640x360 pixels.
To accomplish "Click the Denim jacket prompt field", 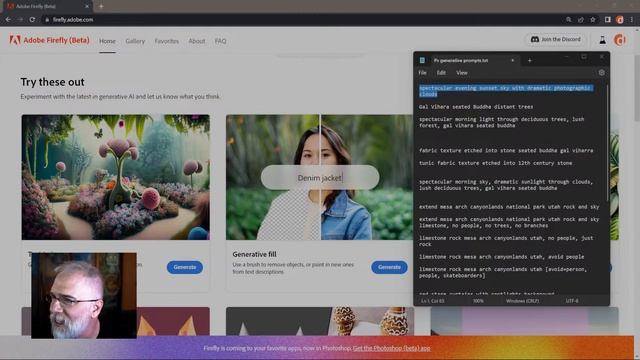I will pyautogui.click(x=320, y=178).
